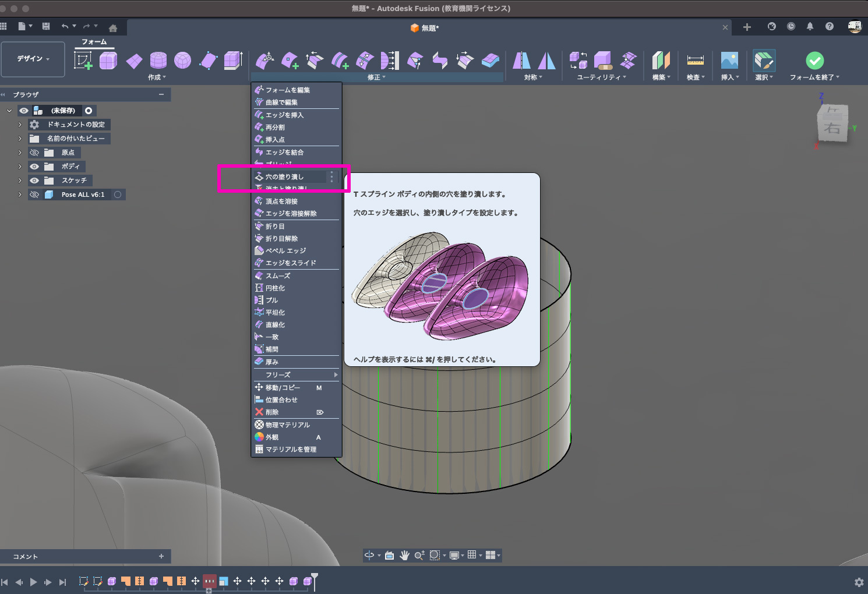Expand the ドキュメントの設定 node
Viewport: 868px width, 594px height.
click(x=20, y=125)
